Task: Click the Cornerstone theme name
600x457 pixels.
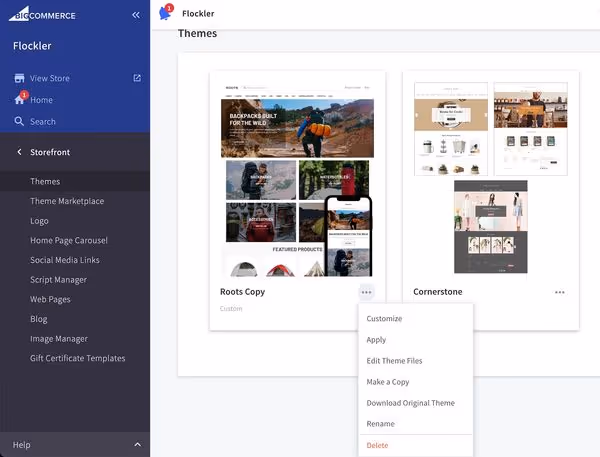Action: pyautogui.click(x=438, y=292)
